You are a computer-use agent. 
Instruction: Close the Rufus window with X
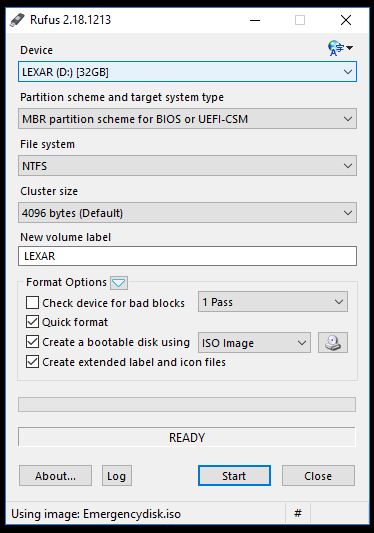coord(346,20)
